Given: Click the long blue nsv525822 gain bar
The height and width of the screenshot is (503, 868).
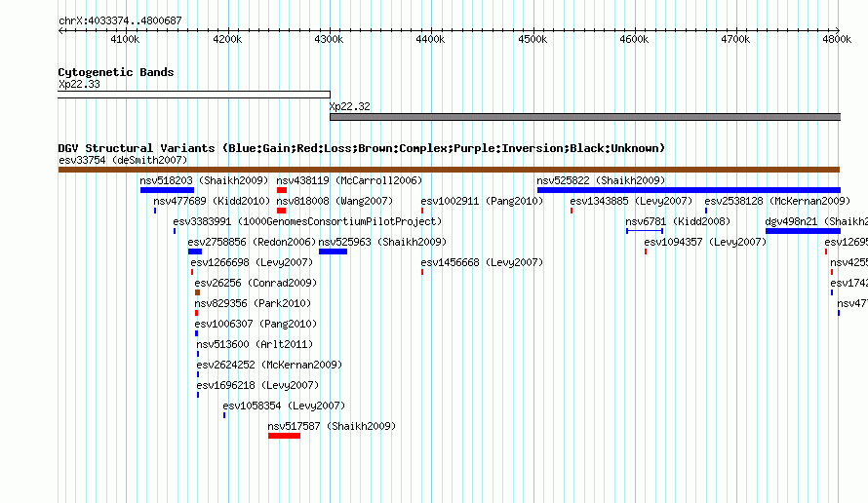Looking at the screenshot, I should (689, 190).
